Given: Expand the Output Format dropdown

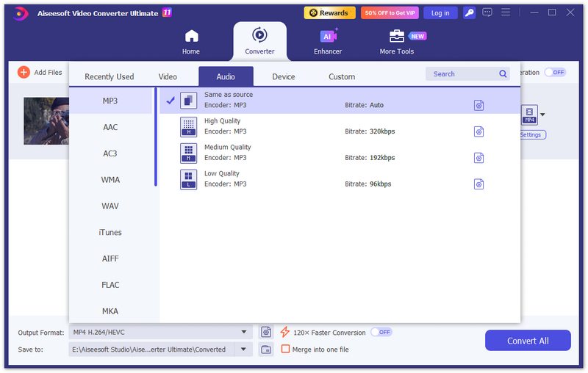Looking at the screenshot, I should [244, 332].
